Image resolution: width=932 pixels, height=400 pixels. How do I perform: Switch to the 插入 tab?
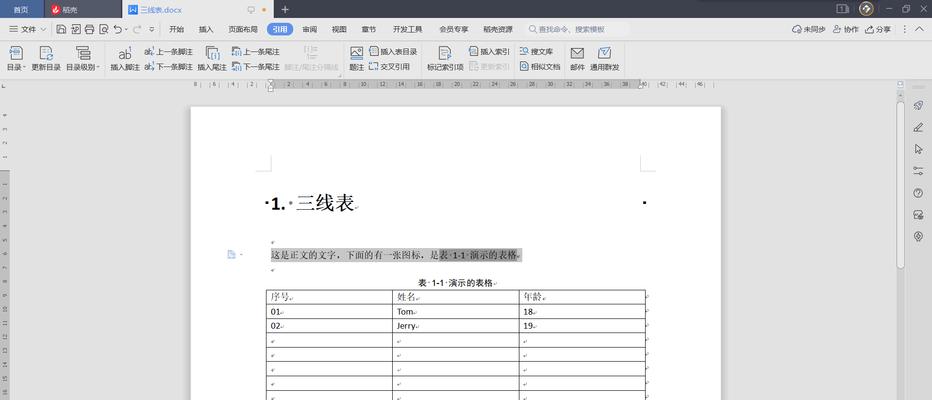(x=206, y=29)
